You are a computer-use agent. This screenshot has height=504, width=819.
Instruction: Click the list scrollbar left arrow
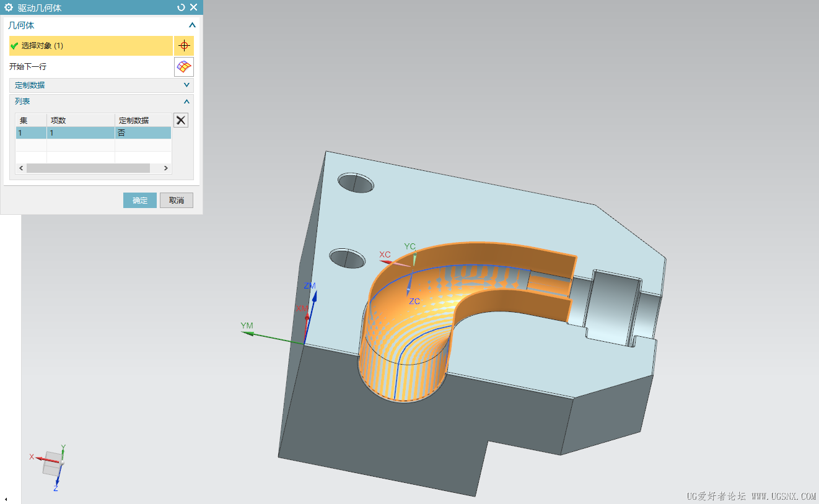[x=21, y=168]
